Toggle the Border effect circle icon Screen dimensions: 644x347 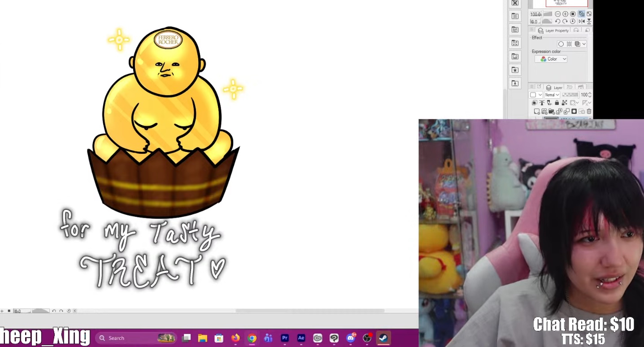point(561,44)
